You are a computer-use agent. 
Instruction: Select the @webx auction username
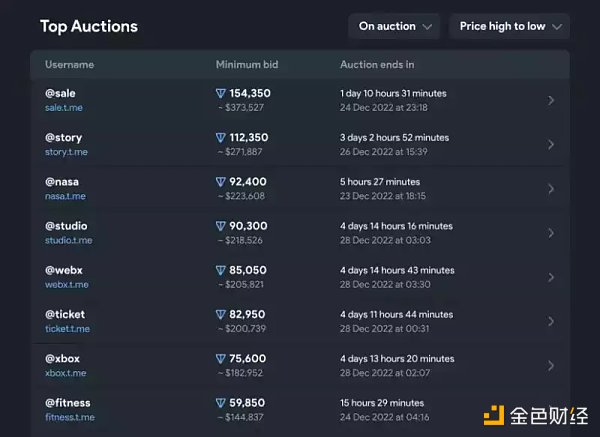point(65,270)
